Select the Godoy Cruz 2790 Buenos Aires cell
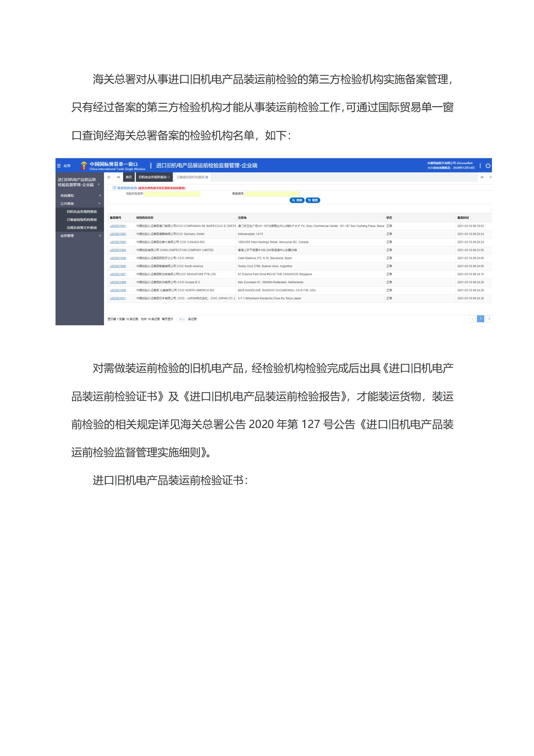The image size is (534, 756). [310, 266]
